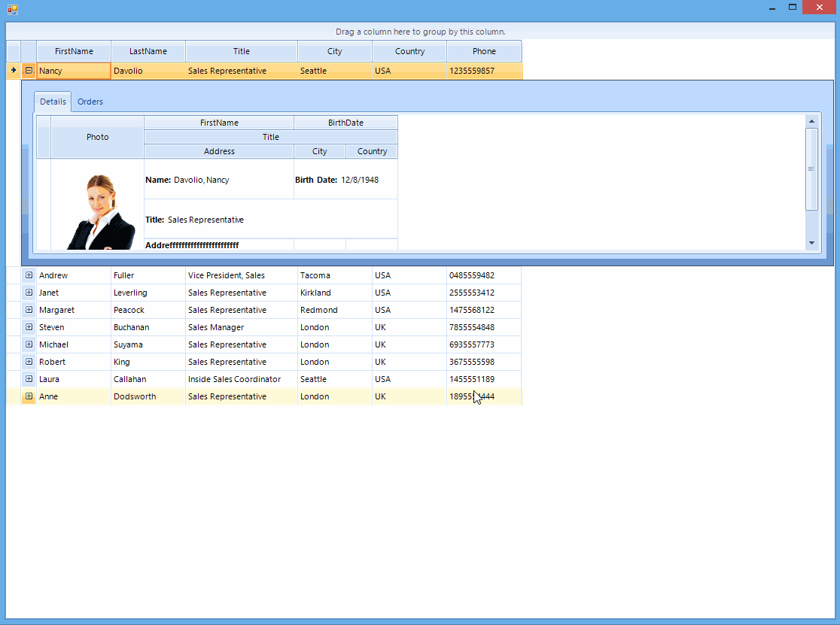Viewport: 840px width, 625px height.
Task: Click the details grid Country header
Action: (x=373, y=151)
